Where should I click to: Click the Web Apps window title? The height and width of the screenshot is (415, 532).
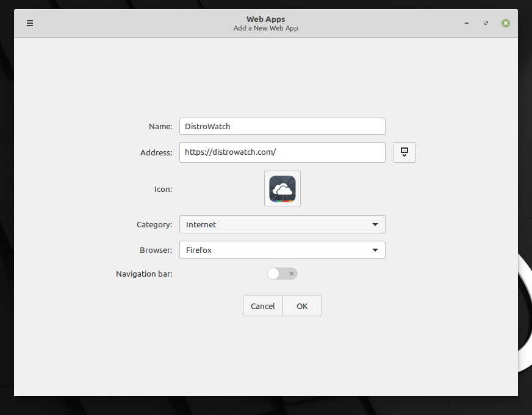[x=265, y=20]
